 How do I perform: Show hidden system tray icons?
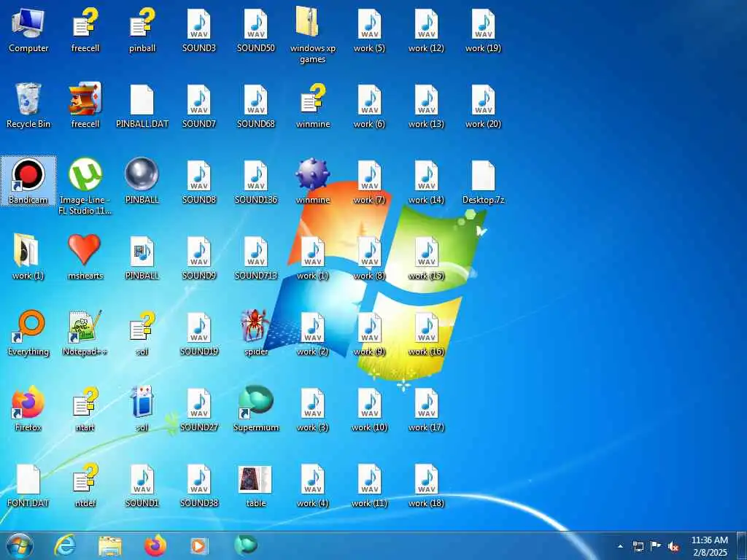click(620, 546)
